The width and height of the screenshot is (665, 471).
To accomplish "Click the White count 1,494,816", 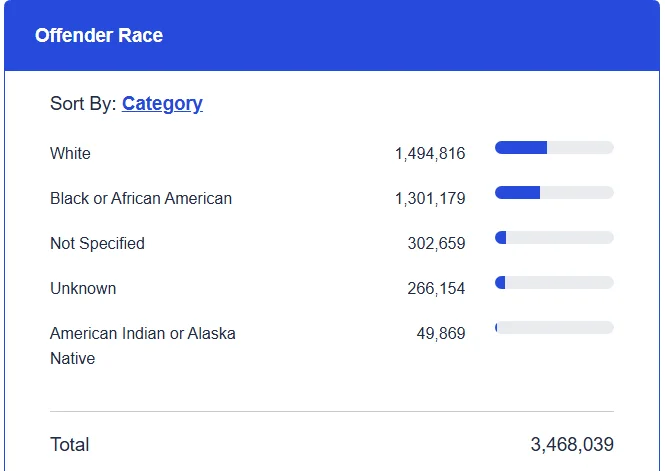I will click(430, 153).
